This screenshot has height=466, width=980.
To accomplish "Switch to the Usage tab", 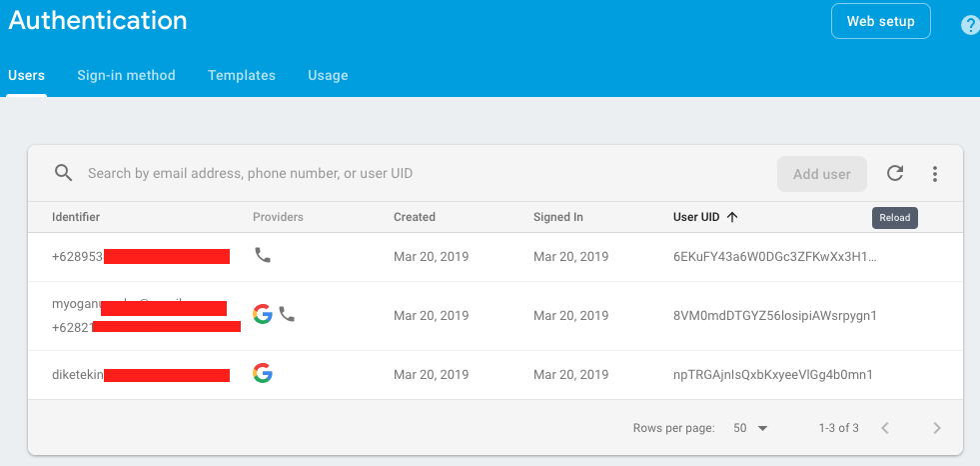I will pos(328,75).
